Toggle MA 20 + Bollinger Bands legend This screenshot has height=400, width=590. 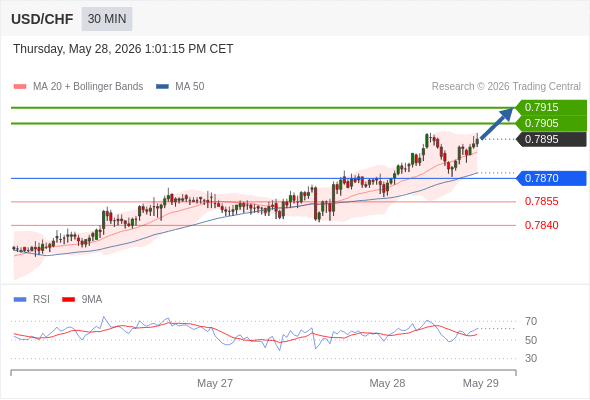tap(78, 87)
